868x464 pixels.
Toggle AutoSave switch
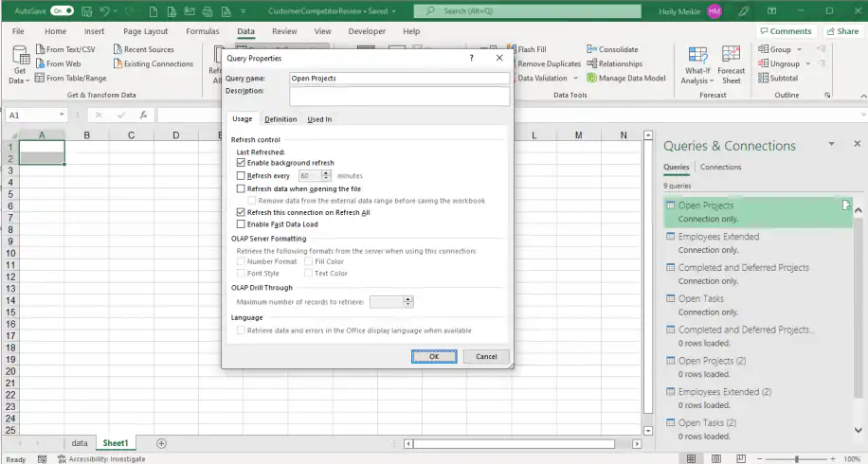(62, 11)
